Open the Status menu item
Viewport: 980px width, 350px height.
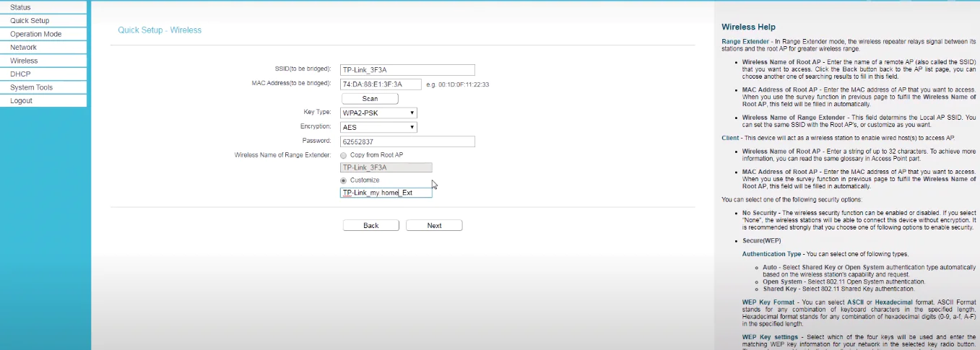click(20, 7)
